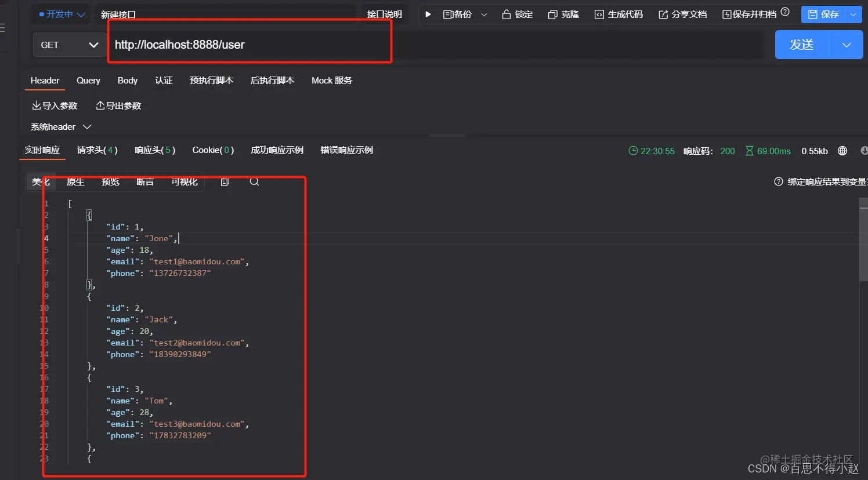The image size is (868, 480).
Task: Select the preview (预览) view
Action: [x=110, y=182]
